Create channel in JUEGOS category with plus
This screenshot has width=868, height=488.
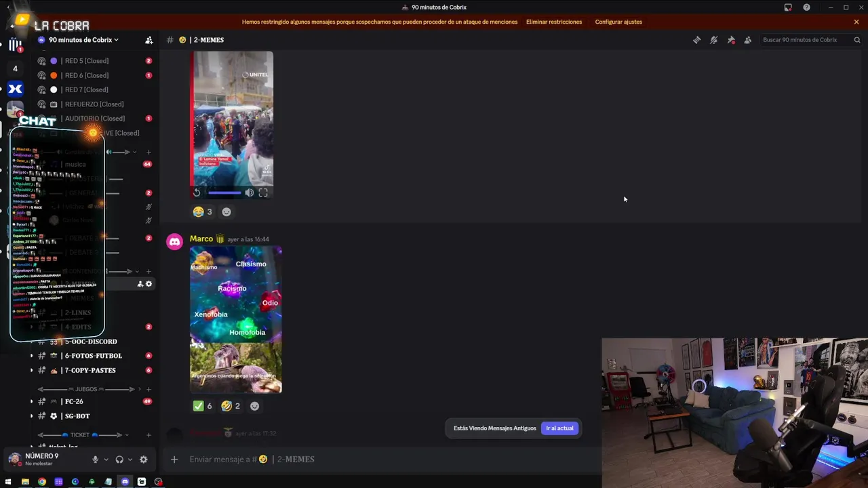pos(149,390)
